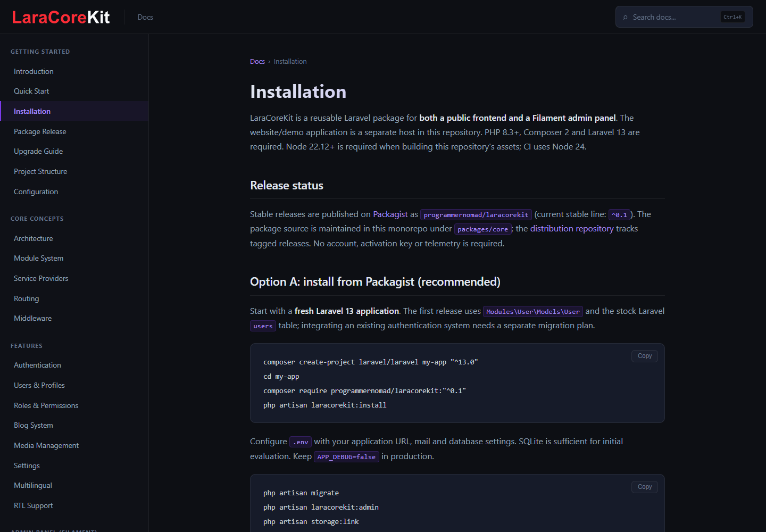Click the programmernomad/laracorekit inline code

pyautogui.click(x=476, y=214)
